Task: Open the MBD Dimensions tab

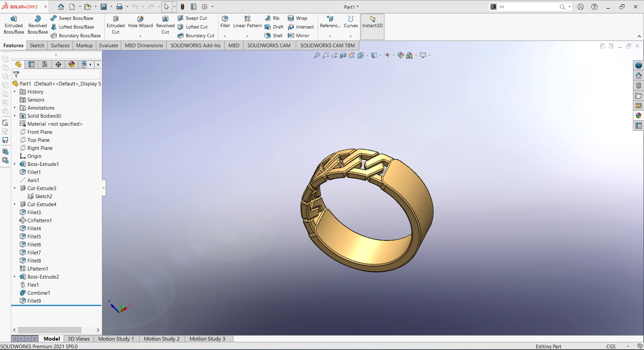Action: click(x=144, y=46)
